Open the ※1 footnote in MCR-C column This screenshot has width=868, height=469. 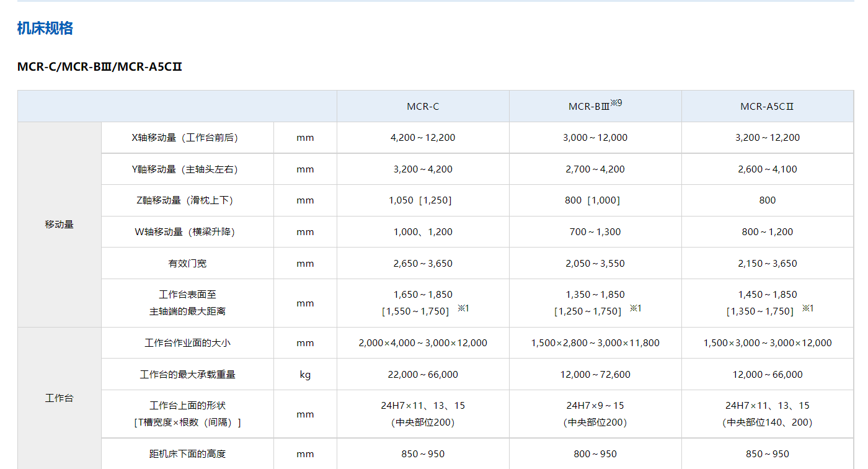pos(464,308)
